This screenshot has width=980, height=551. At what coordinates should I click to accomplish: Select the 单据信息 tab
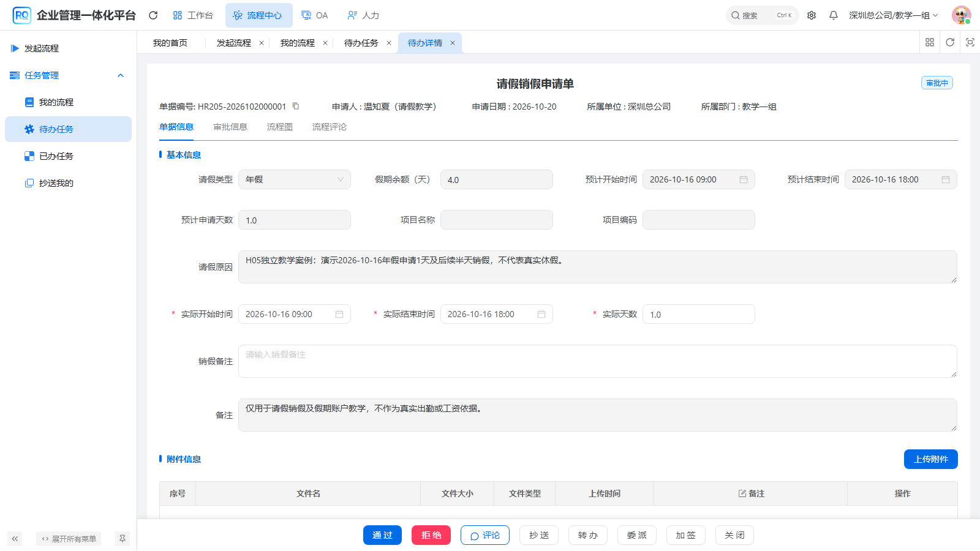point(176,127)
